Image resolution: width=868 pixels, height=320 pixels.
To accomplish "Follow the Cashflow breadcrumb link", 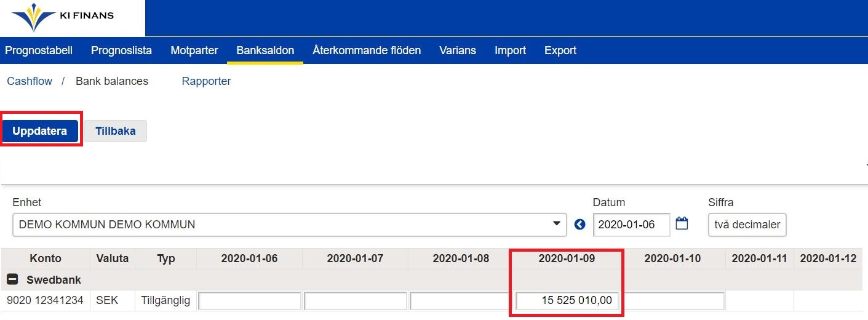I will [30, 81].
